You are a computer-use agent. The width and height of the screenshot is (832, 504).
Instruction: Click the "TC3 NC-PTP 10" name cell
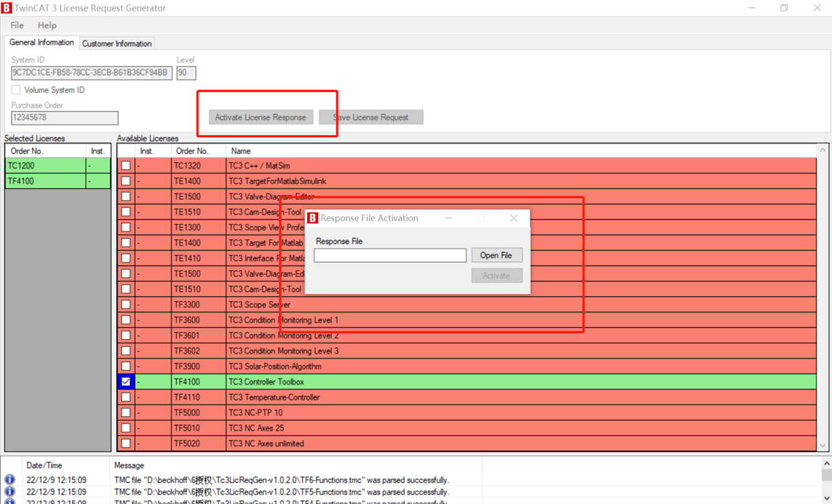521,413
